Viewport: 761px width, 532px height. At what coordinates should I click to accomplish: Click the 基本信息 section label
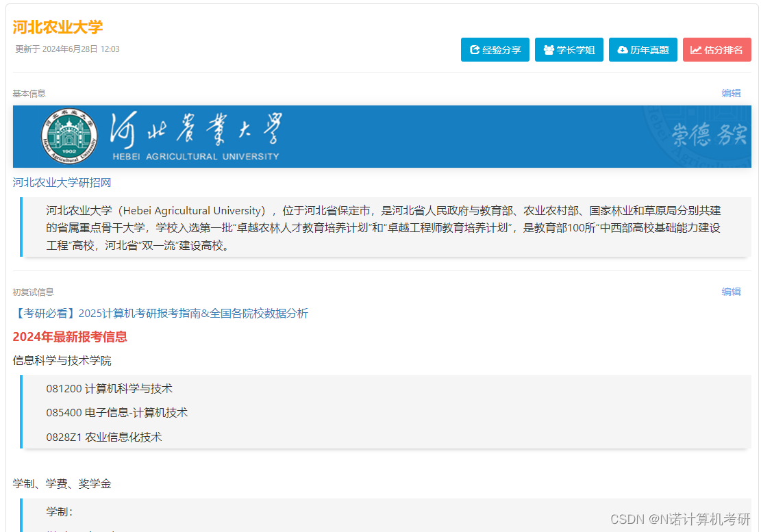(x=29, y=94)
